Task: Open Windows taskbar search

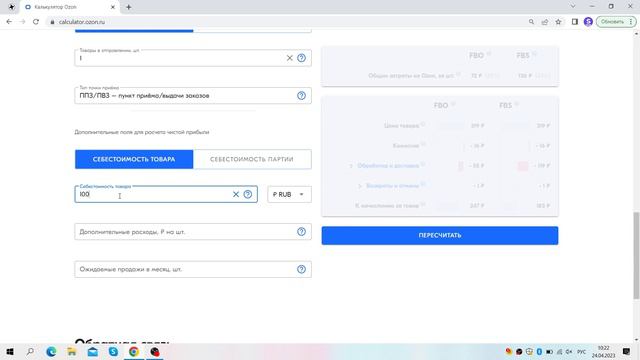Action: coord(30,351)
